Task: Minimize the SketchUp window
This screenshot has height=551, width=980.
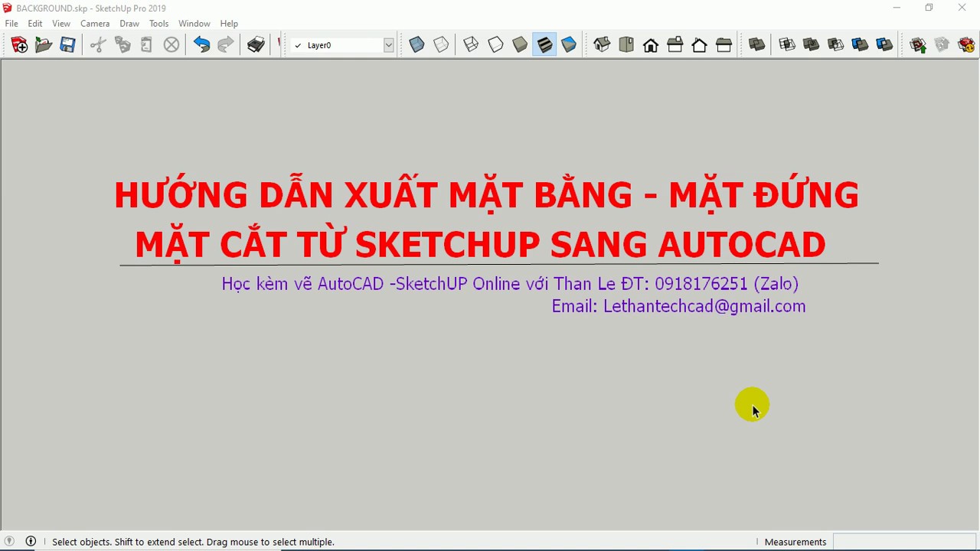Action: 897,8
